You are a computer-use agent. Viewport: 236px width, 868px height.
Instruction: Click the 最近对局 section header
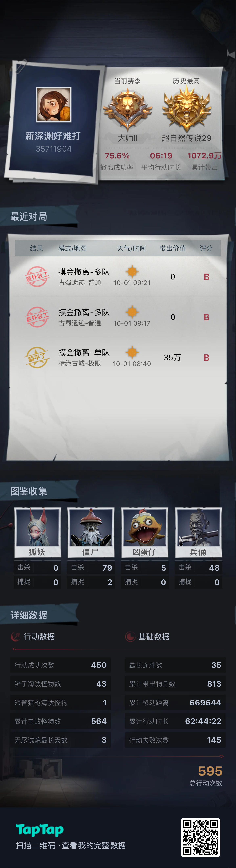coord(29,217)
